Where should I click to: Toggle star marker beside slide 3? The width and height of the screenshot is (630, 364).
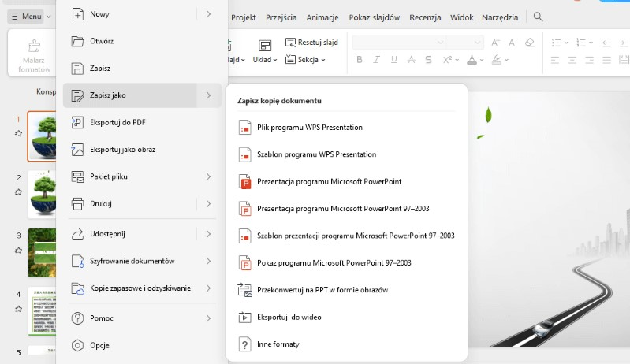(x=18, y=251)
